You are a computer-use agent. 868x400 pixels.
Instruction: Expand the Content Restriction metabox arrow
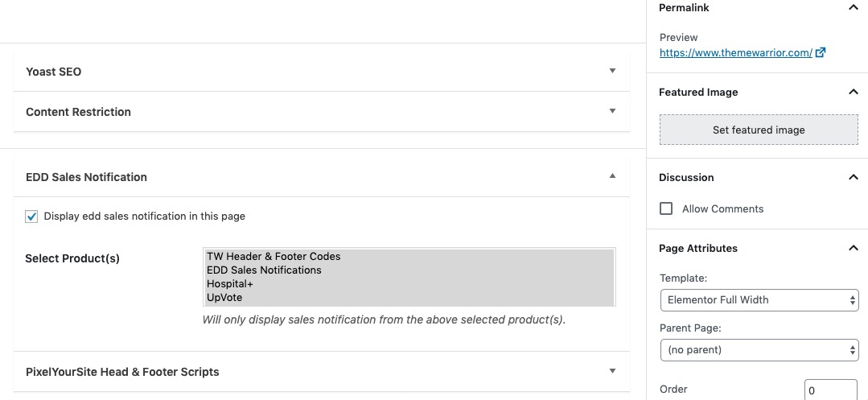(612, 111)
